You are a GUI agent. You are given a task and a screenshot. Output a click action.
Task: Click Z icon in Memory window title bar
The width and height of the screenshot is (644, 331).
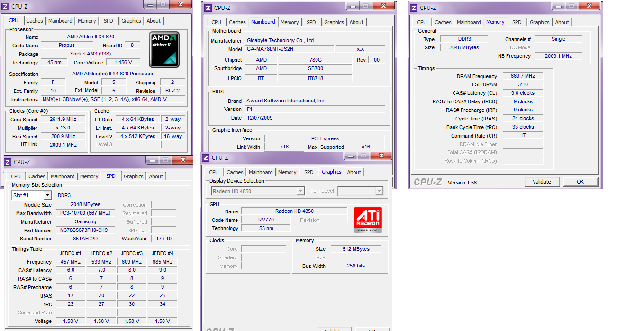(413, 8)
